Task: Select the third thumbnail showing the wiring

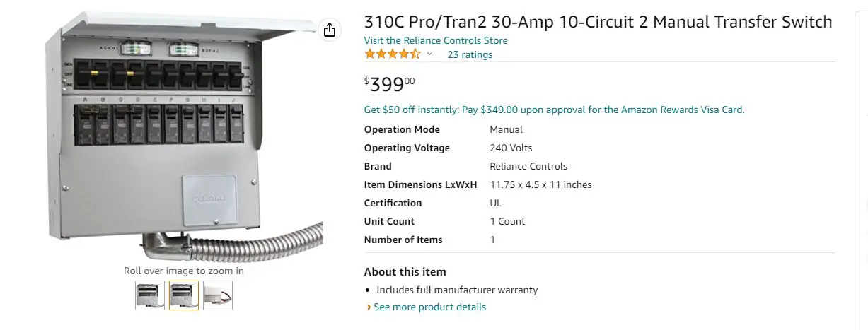Action: 218,295
